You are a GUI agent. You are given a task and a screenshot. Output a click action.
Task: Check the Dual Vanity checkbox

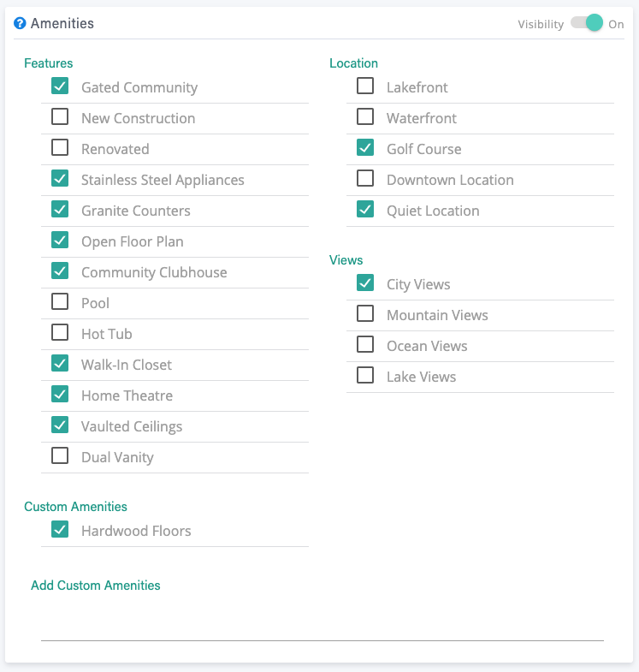60,456
